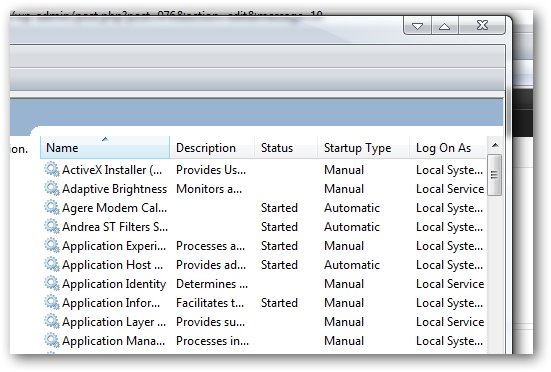
Task: Click Local Service logon for Adaptive Brightness
Action: [x=450, y=189]
